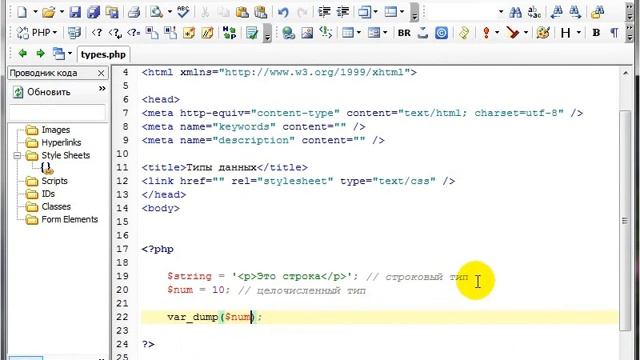Insert hyperlink globe icon

pos(289,33)
